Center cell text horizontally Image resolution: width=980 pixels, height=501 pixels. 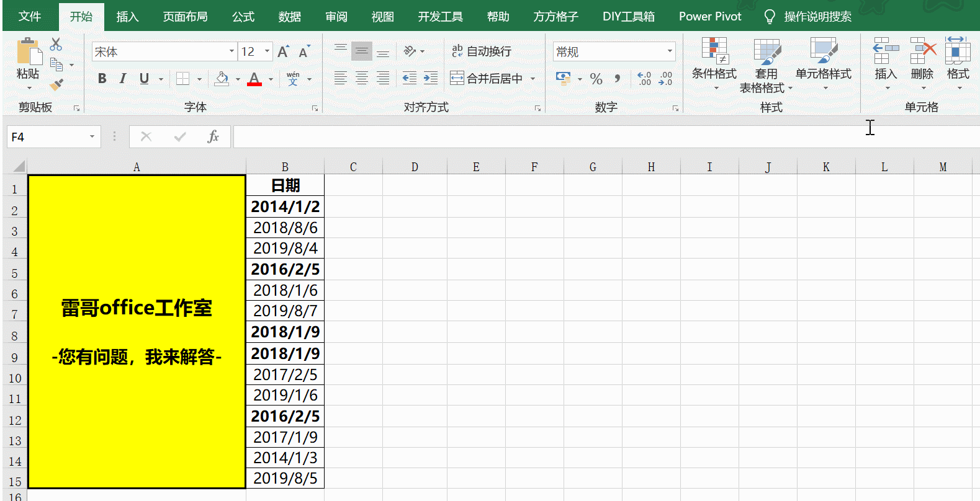[x=362, y=78]
